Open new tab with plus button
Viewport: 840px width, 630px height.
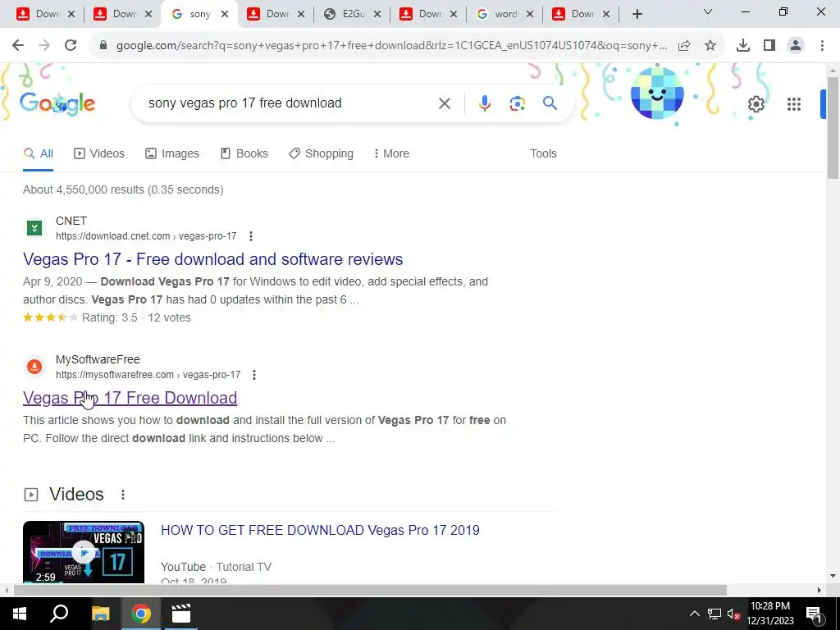pos(637,15)
